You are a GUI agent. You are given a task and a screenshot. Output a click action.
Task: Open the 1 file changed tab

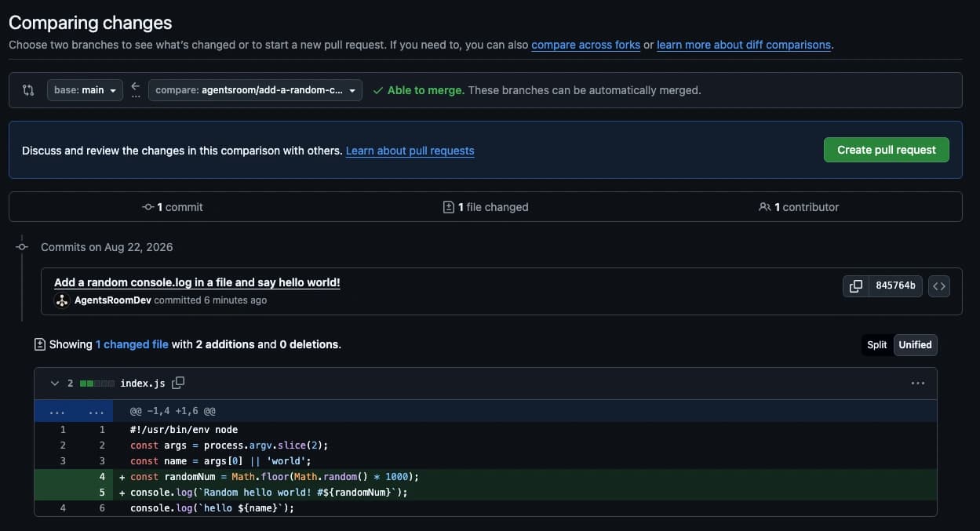pyautogui.click(x=486, y=207)
